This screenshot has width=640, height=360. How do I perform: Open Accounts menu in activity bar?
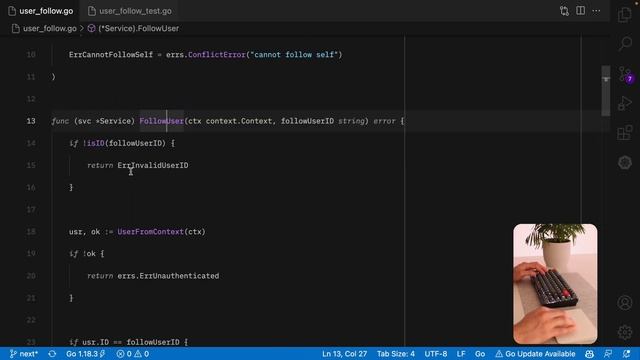(624, 303)
